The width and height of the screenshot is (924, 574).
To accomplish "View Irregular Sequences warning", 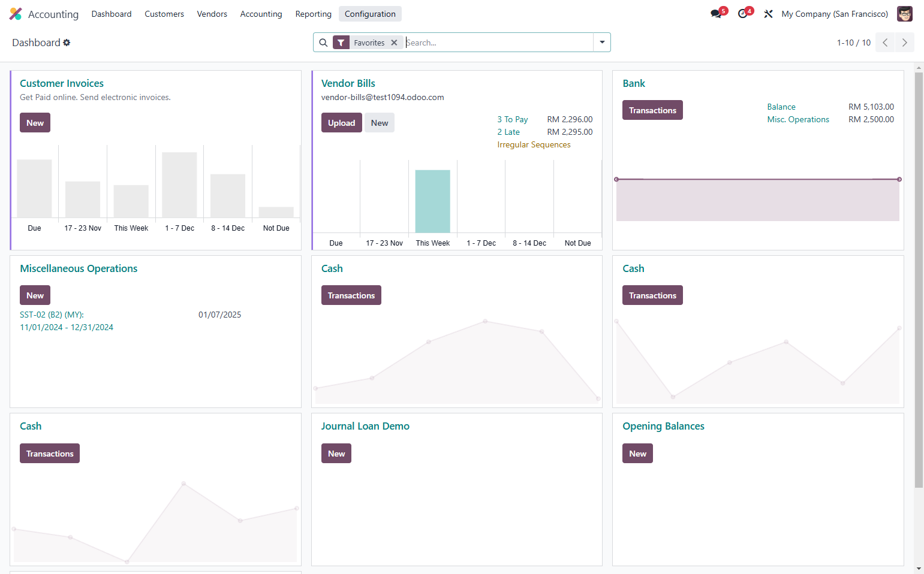I will 534,144.
